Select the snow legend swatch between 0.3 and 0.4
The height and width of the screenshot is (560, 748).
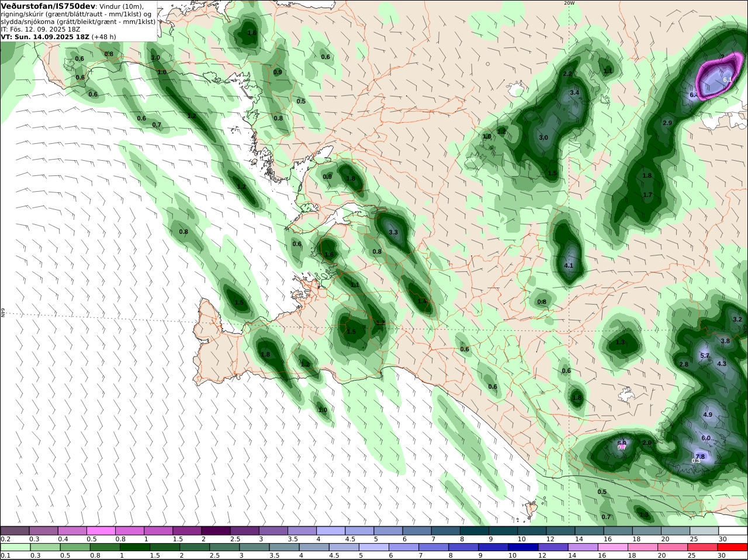tap(44, 531)
